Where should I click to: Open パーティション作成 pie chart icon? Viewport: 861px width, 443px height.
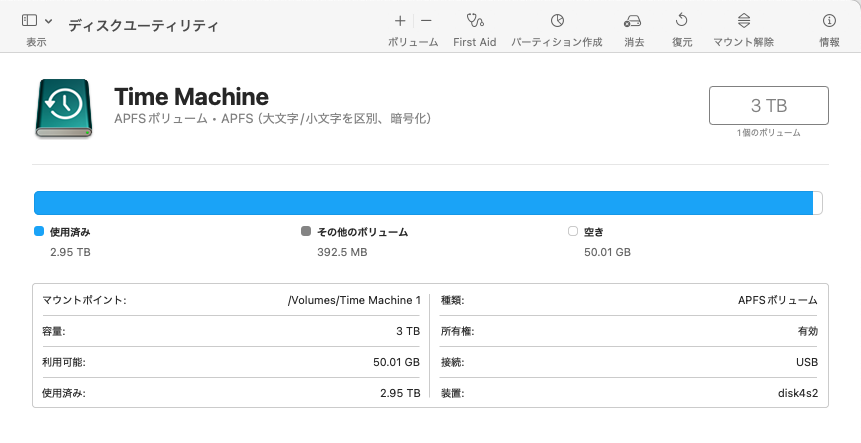point(557,21)
